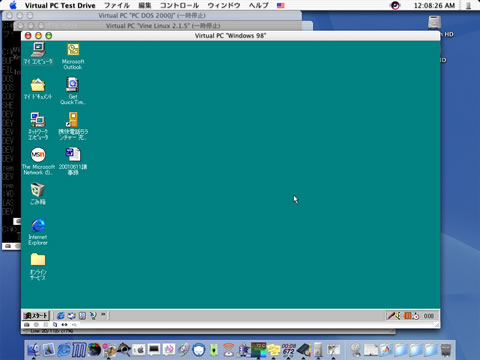
Task: Click the network arrows icon in the Virtual PC status bar
Action: 64,324
